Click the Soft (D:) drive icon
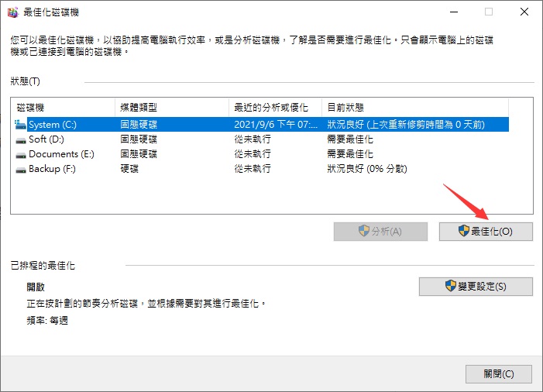This screenshot has width=543, height=392. point(21,140)
